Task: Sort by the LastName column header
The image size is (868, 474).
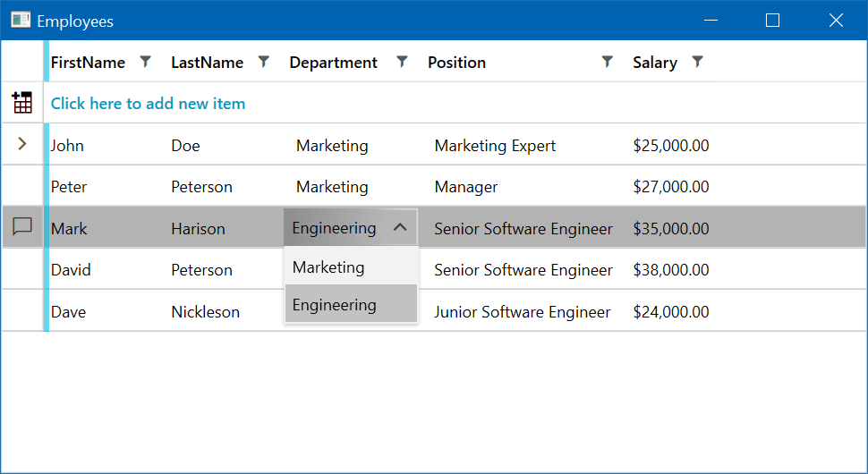Action: point(207,63)
